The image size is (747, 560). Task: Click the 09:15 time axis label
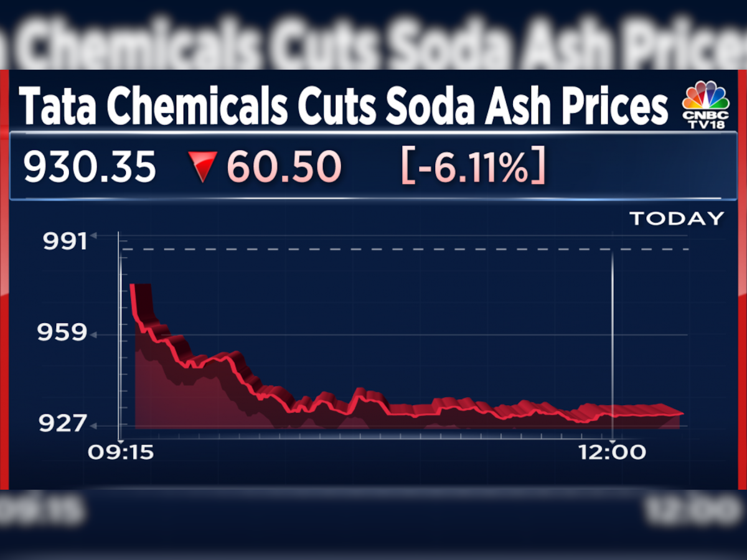[121, 452]
